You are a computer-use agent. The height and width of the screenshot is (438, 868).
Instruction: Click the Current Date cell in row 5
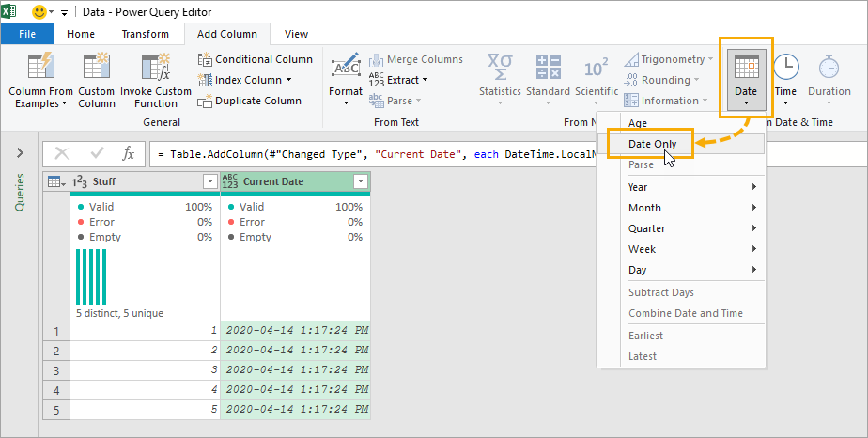coord(296,409)
